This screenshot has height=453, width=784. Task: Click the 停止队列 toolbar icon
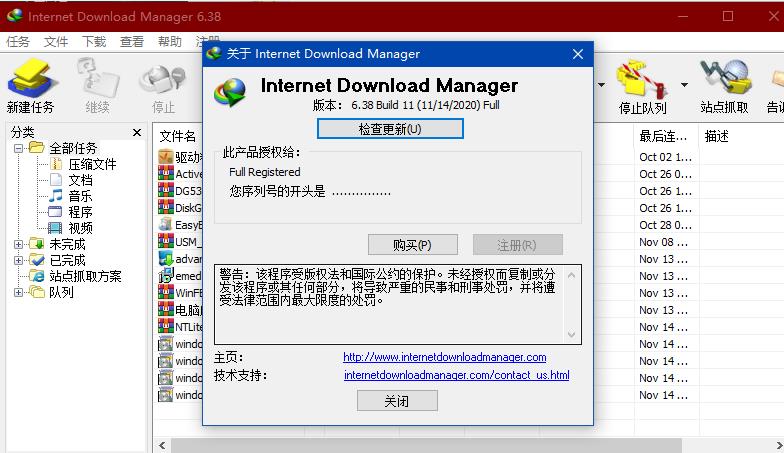pyautogui.click(x=642, y=85)
